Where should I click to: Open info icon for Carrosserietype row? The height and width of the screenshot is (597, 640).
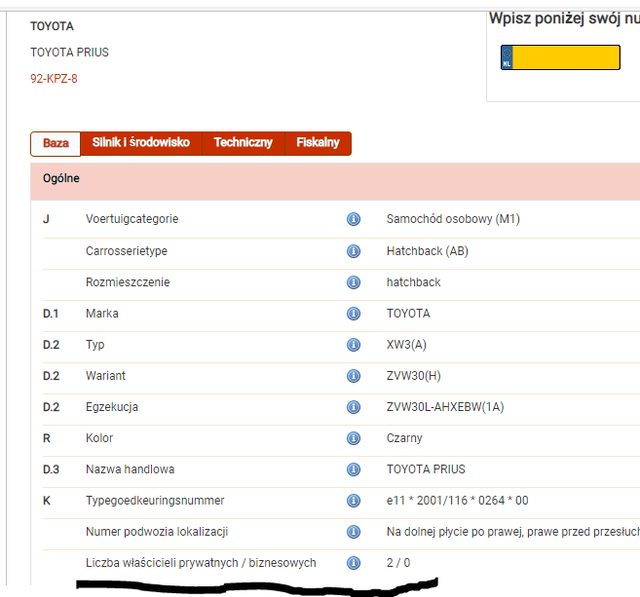[353, 251]
